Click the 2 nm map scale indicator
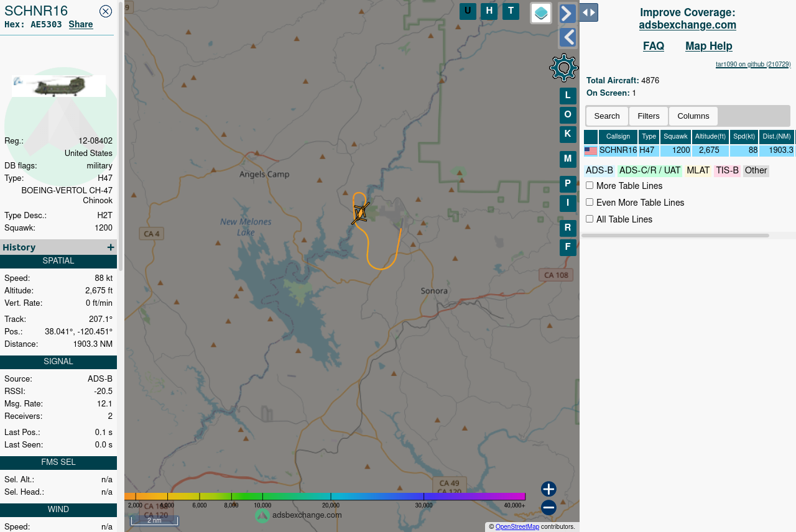 154,521
